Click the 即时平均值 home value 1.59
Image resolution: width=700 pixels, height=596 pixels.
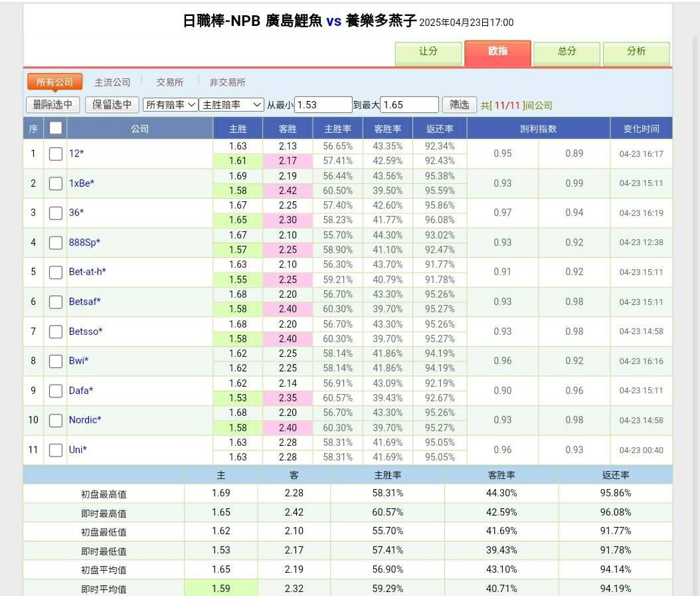click(x=221, y=589)
